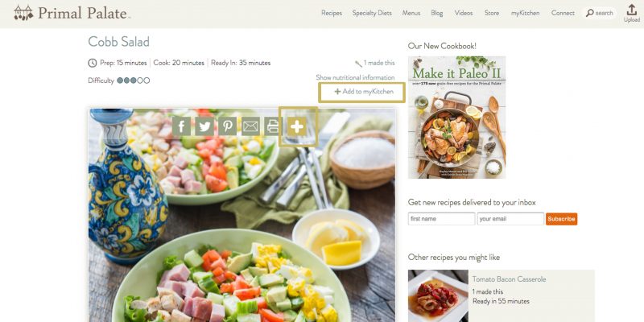This screenshot has width=644, height=322.
Task: Email the recipe via the envelope icon
Action: 250,126
